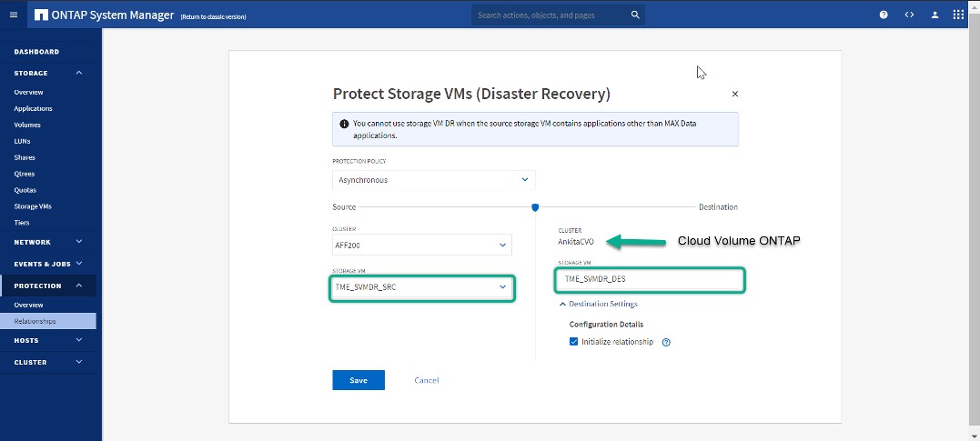The width and height of the screenshot is (980, 441).
Task: Open the hamburger navigation menu
Action: point(13,15)
